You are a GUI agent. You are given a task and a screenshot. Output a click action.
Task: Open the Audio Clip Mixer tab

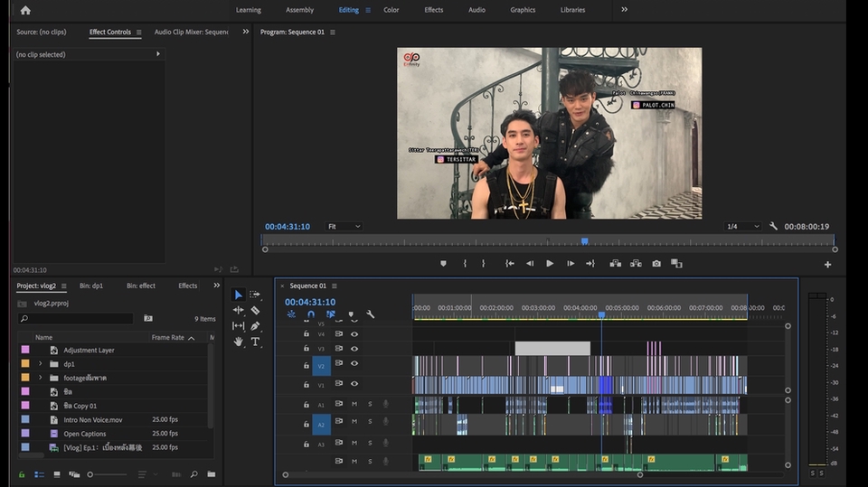coord(191,32)
